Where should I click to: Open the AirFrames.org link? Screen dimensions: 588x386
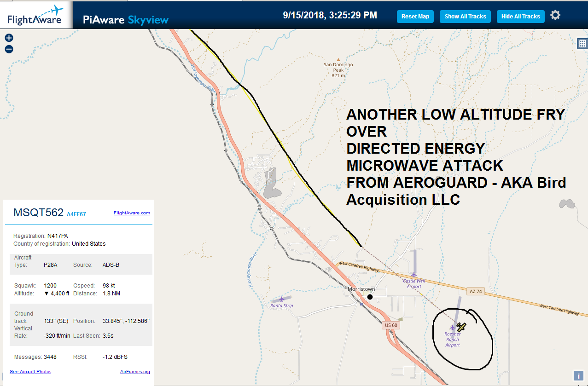pyautogui.click(x=135, y=371)
